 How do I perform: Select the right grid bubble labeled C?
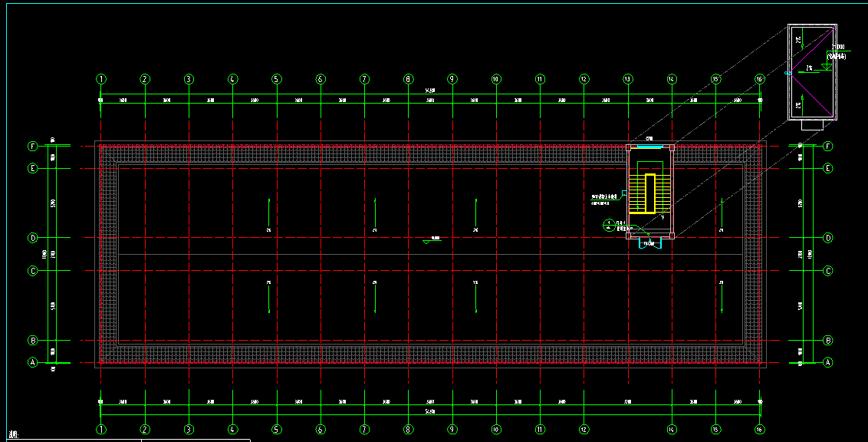[x=828, y=271]
